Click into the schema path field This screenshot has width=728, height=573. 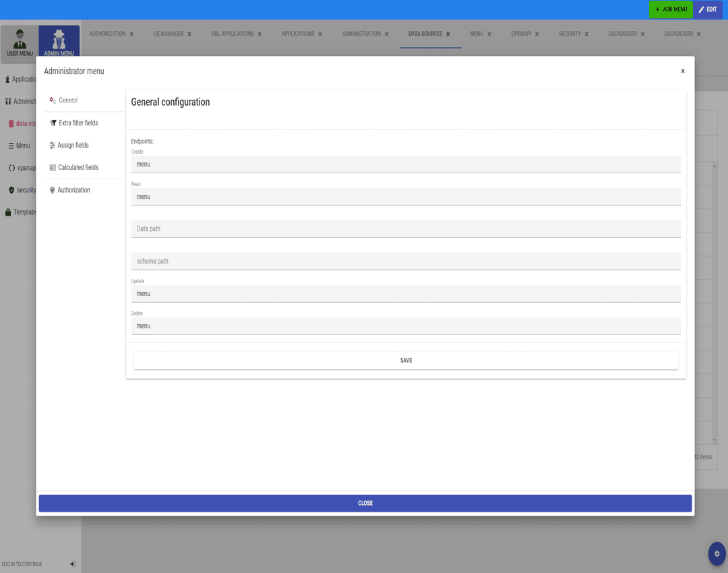point(406,262)
